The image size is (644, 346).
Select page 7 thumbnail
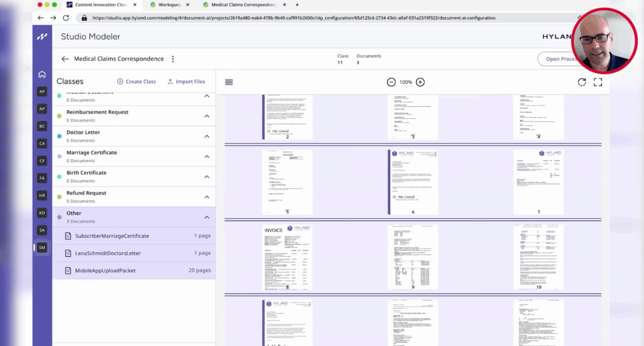tap(539, 182)
